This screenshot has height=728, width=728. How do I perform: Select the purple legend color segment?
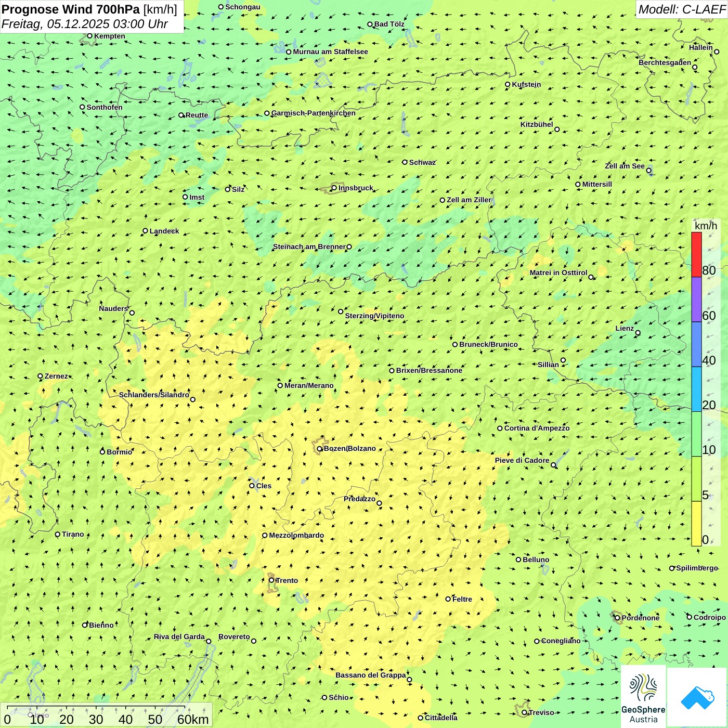[696, 300]
